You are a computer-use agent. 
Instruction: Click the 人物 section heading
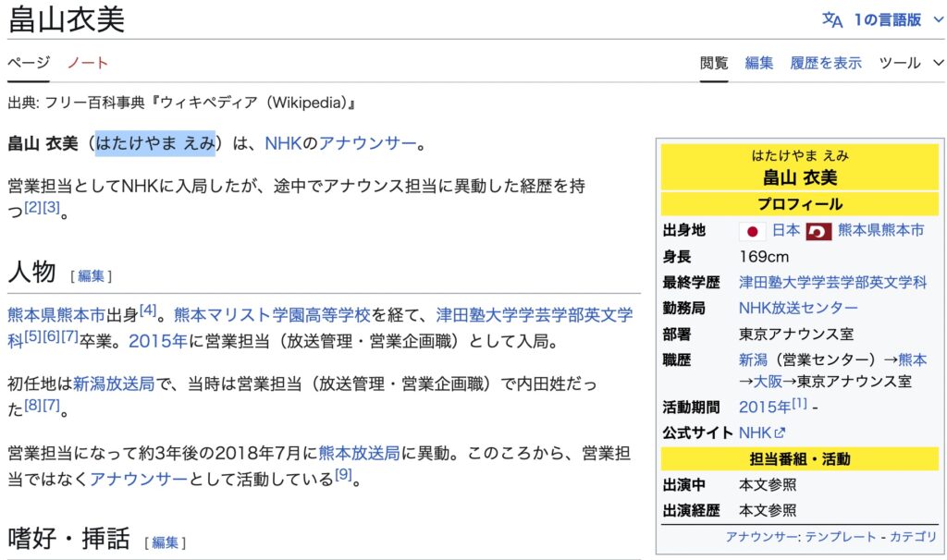click(x=31, y=273)
